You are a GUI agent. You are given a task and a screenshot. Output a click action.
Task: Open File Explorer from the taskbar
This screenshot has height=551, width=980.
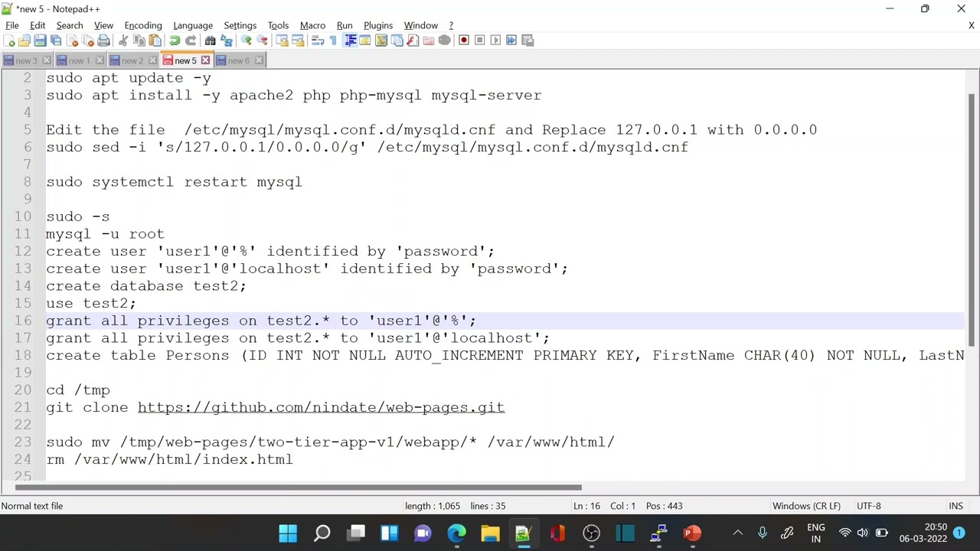click(x=490, y=533)
